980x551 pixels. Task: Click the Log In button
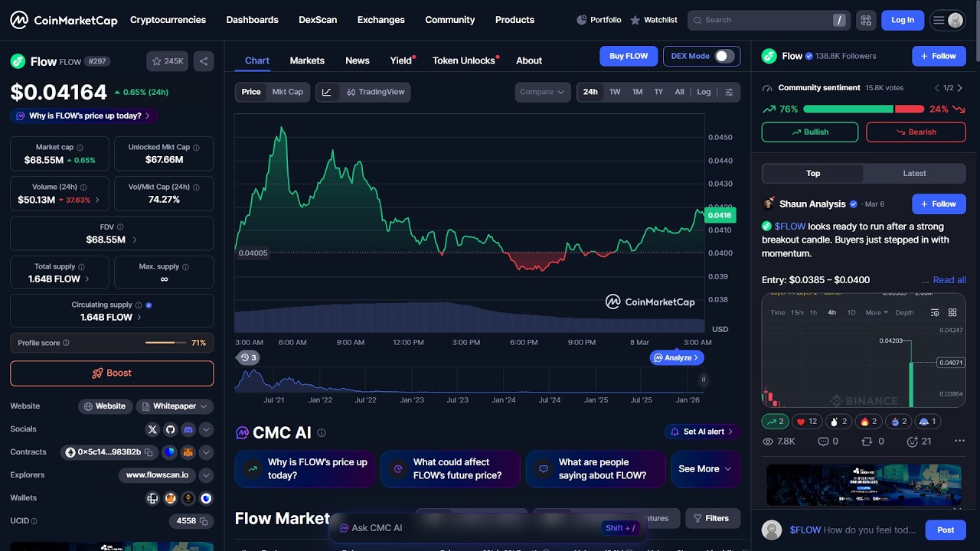coord(903,20)
